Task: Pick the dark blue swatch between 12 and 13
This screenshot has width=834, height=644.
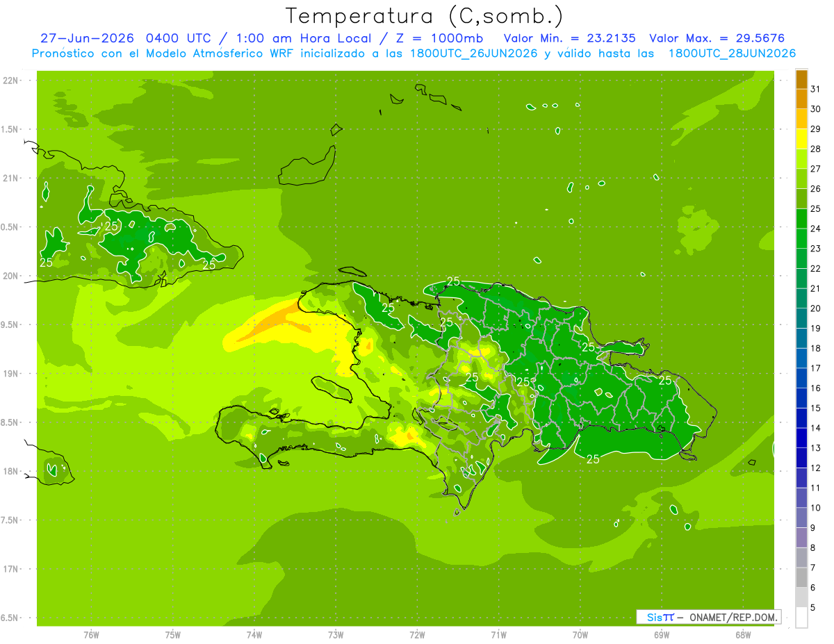Action: coord(801,458)
